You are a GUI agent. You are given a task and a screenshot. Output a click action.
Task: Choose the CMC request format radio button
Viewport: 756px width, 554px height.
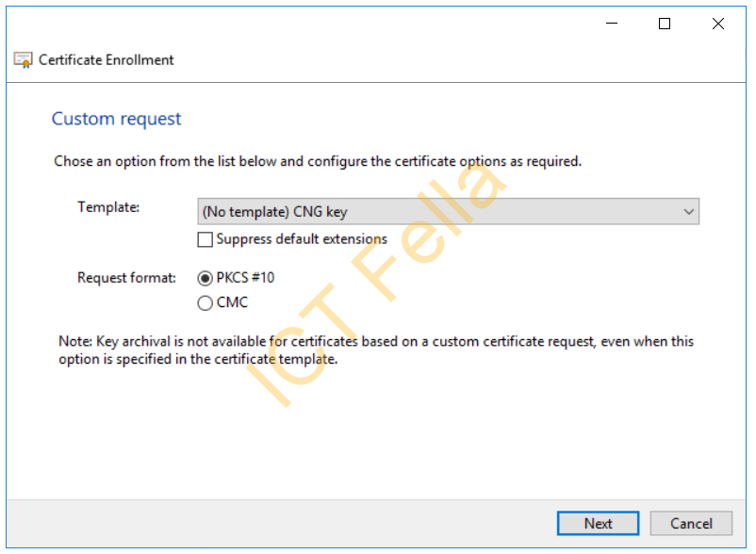[x=205, y=302]
